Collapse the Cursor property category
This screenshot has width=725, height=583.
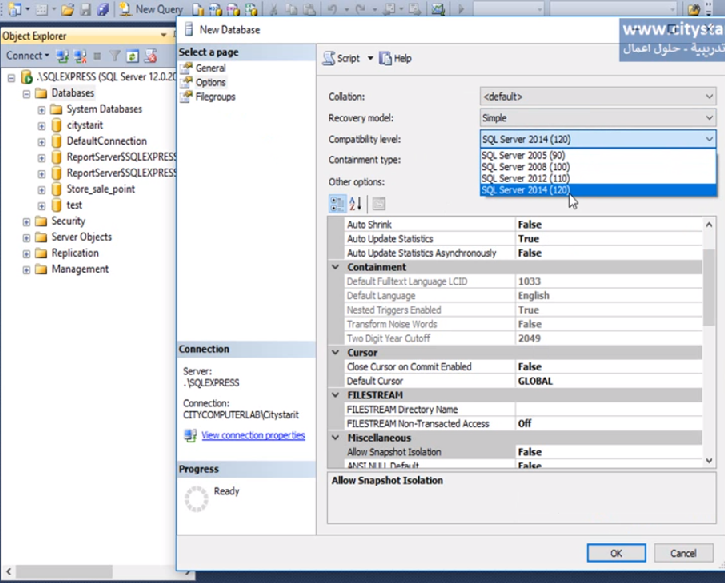[x=336, y=352]
